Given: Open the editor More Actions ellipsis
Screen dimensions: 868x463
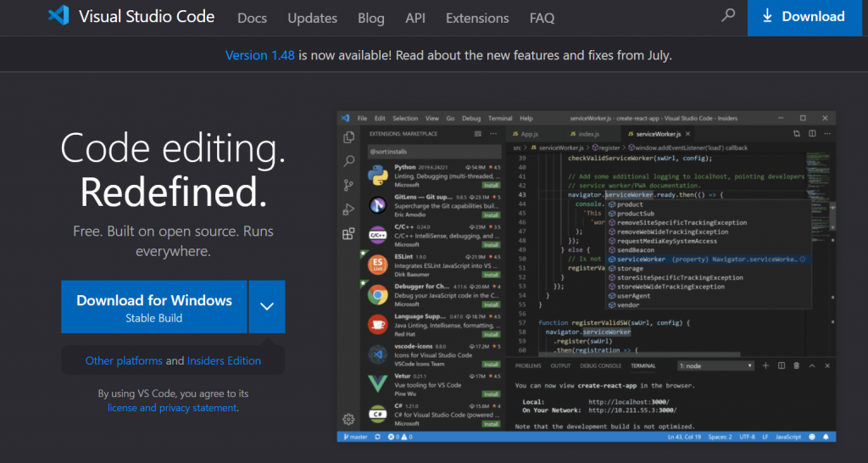Looking at the screenshot, I should tap(827, 133).
